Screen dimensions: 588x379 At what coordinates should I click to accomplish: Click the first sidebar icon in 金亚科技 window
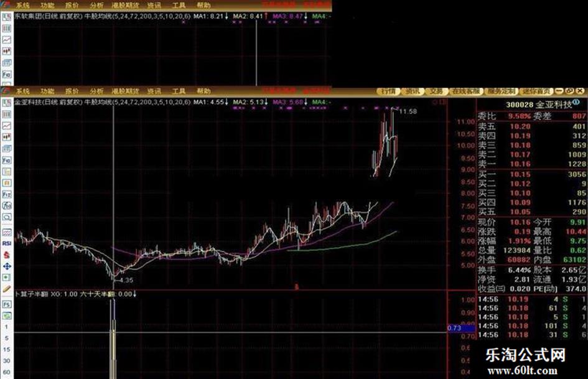pos(7,103)
